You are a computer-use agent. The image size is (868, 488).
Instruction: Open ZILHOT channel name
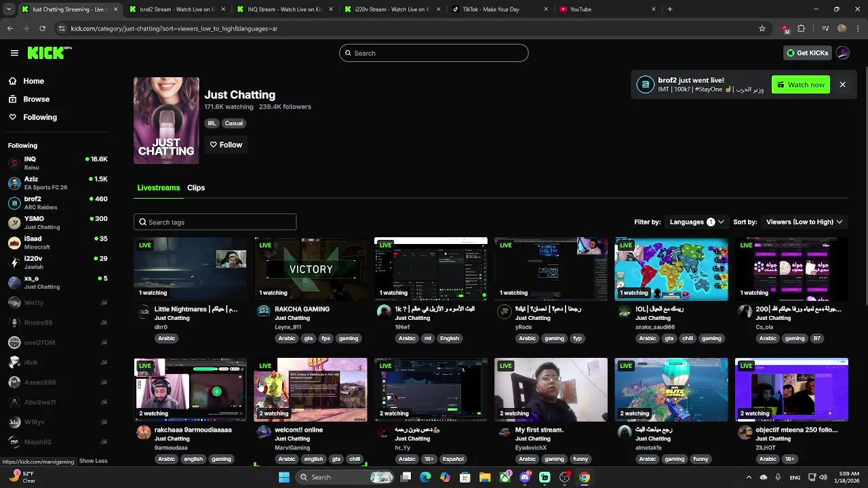point(765,447)
